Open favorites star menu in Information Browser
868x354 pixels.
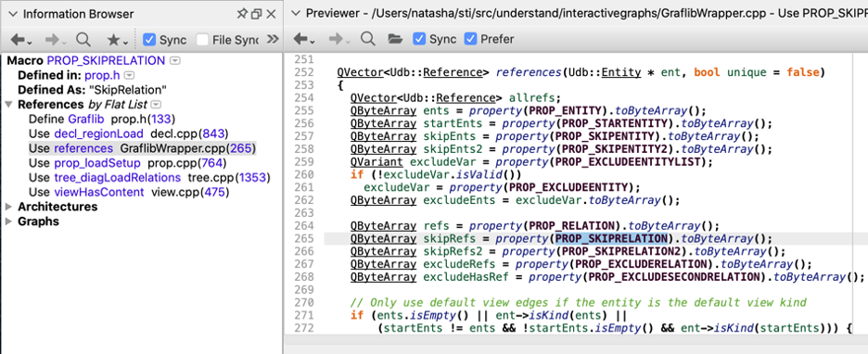118,39
